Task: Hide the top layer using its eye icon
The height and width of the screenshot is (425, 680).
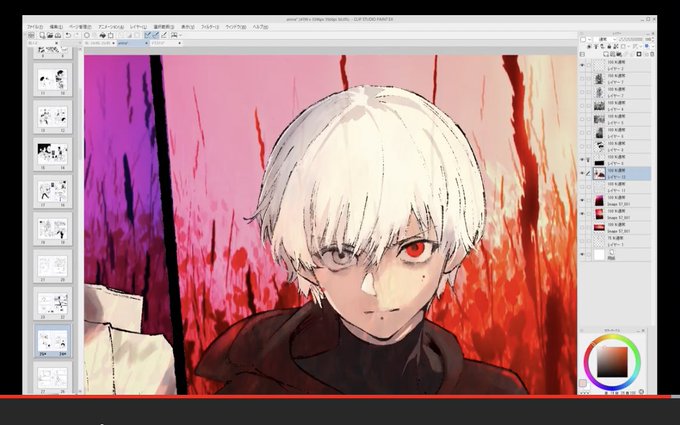Action: (x=582, y=65)
